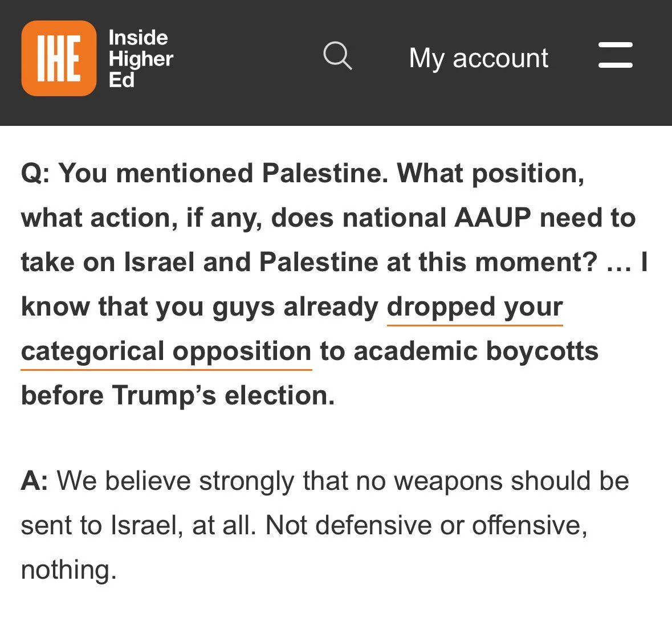
Task: Click the phrase 'know that you guys already'
Action: pos(199,308)
